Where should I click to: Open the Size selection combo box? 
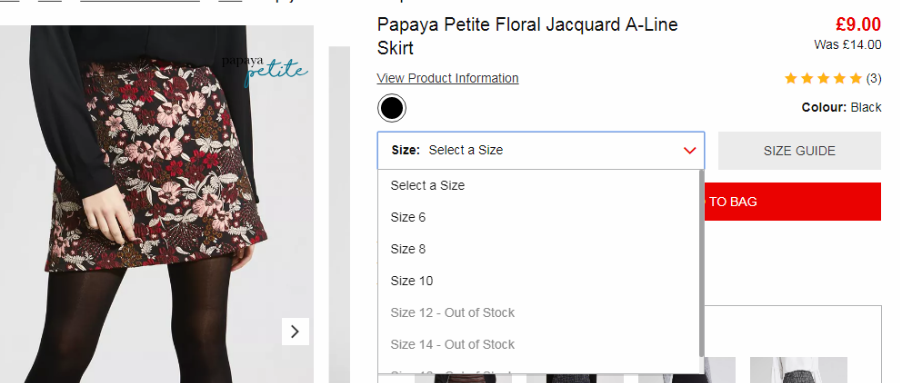[x=541, y=150]
